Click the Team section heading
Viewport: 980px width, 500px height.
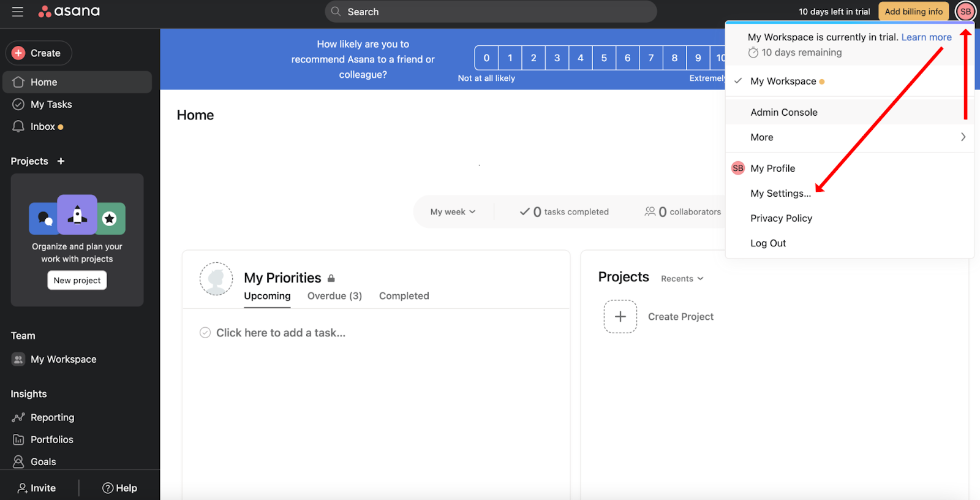[x=23, y=336]
